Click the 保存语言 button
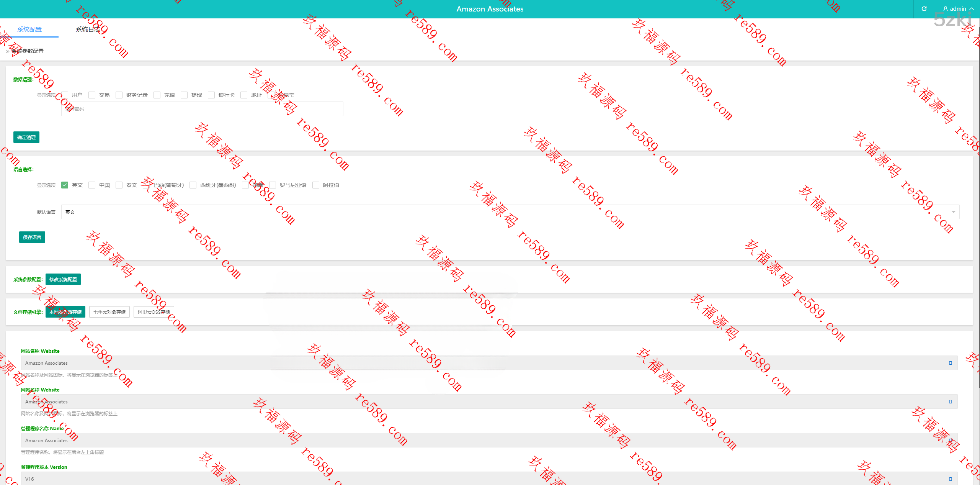This screenshot has width=980, height=485. tap(32, 237)
